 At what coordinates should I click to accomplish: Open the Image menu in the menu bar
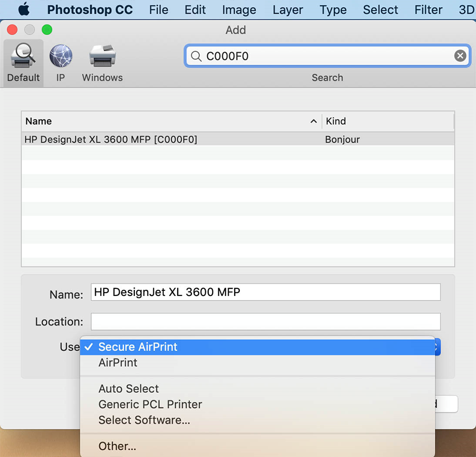tap(239, 9)
